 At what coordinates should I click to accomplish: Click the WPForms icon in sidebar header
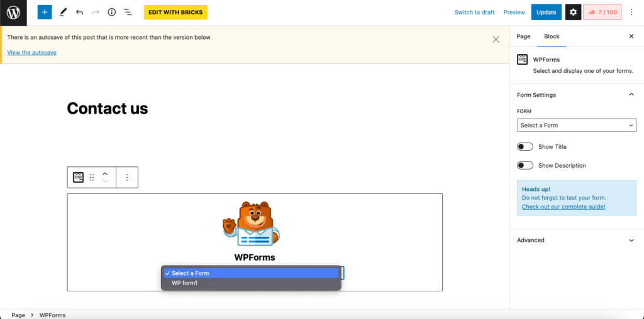pos(523,60)
